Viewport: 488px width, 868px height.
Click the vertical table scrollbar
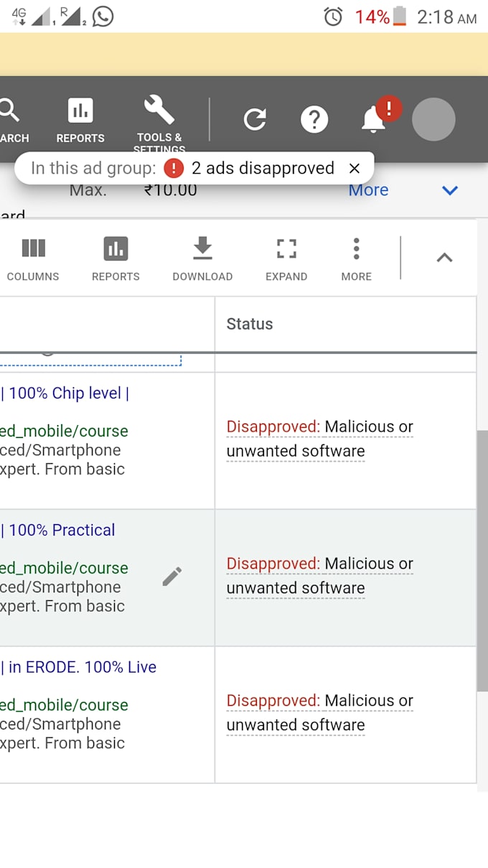click(x=482, y=560)
